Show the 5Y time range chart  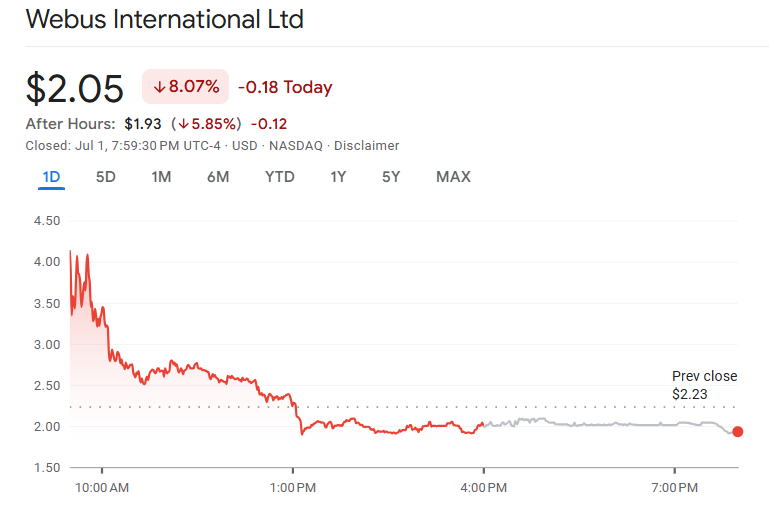coord(391,177)
